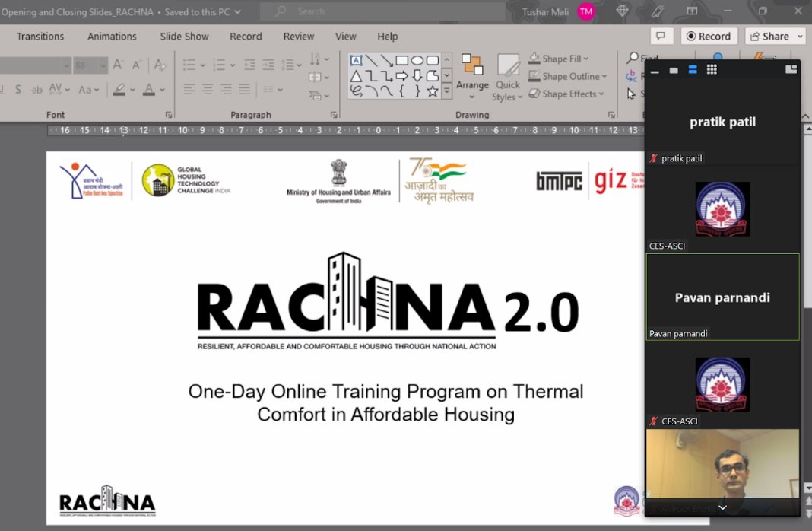Align text to the left
812x531 pixels.
[x=189, y=90]
